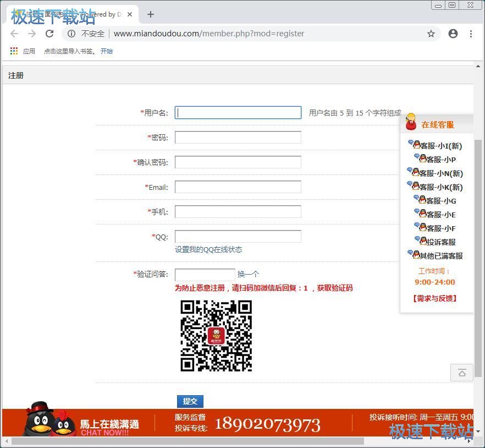The image size is (485, 448).
Task: Contact 客服-小I(新) via QQ
Action: coord(435,145)
